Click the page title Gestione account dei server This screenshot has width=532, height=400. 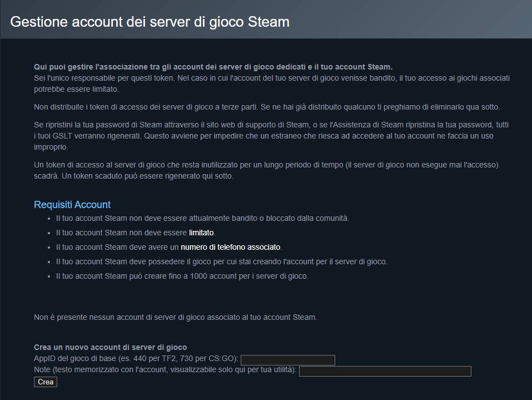tap(151, 21)
